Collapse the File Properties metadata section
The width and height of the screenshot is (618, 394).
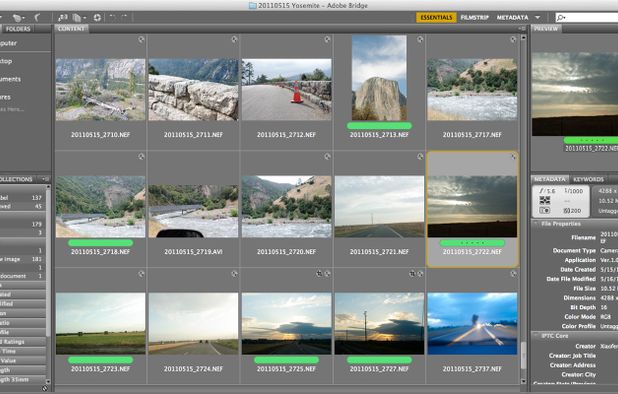(x=536, y=224)
